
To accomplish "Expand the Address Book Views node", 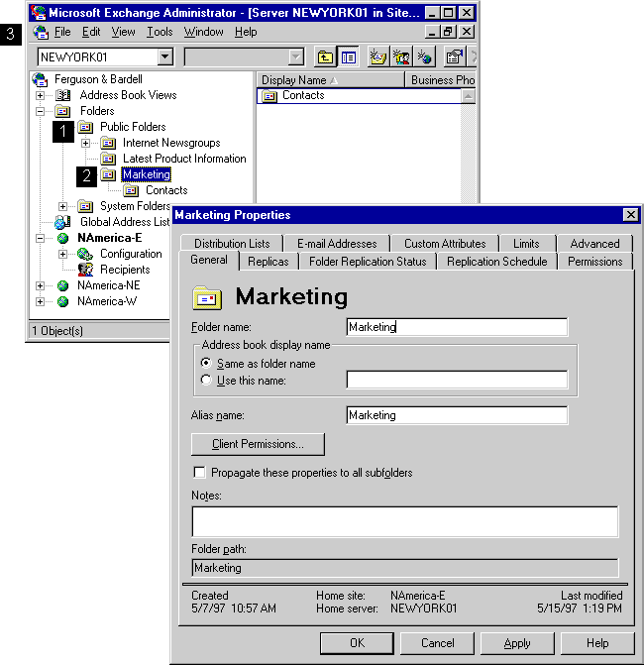I will pos(40,95).
